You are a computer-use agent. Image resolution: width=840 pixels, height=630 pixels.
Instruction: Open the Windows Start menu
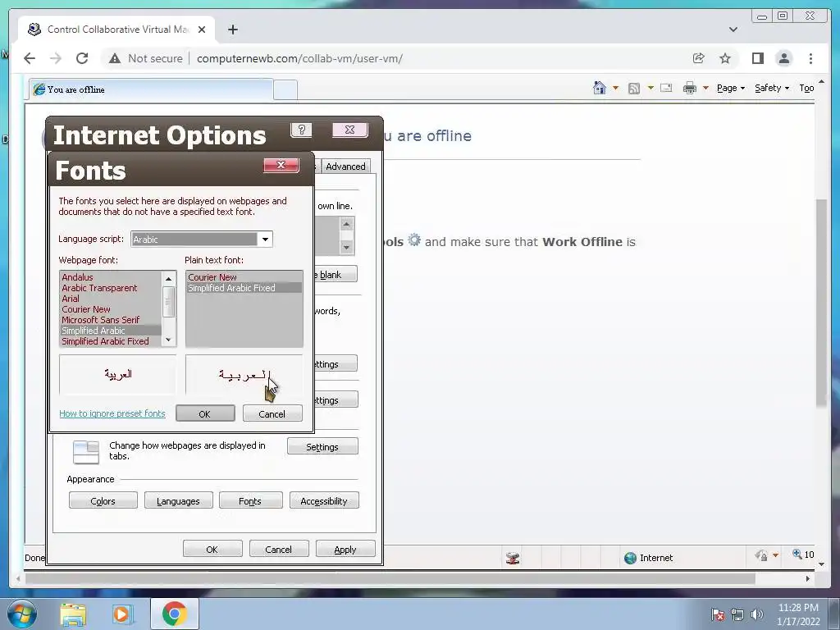[x=22, y=614]
